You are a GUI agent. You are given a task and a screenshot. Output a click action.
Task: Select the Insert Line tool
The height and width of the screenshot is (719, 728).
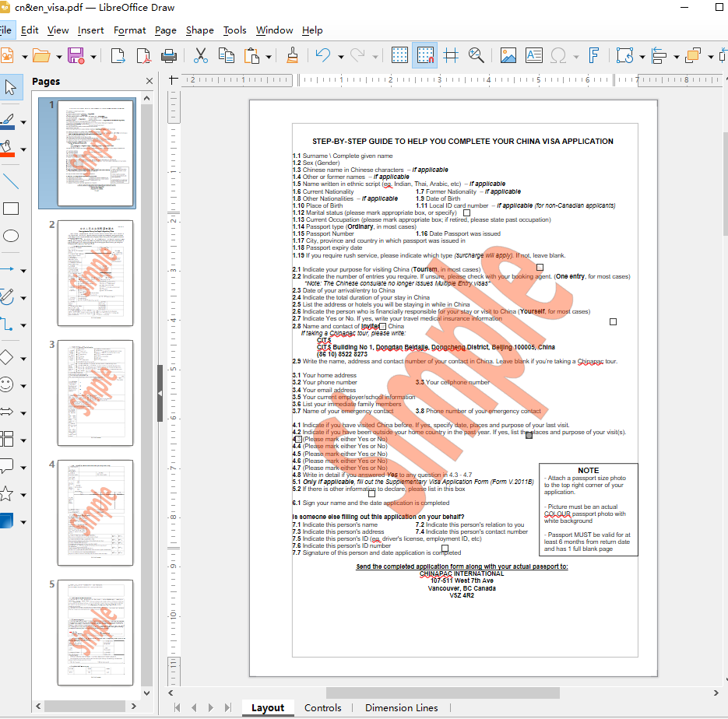pos(10,181)
